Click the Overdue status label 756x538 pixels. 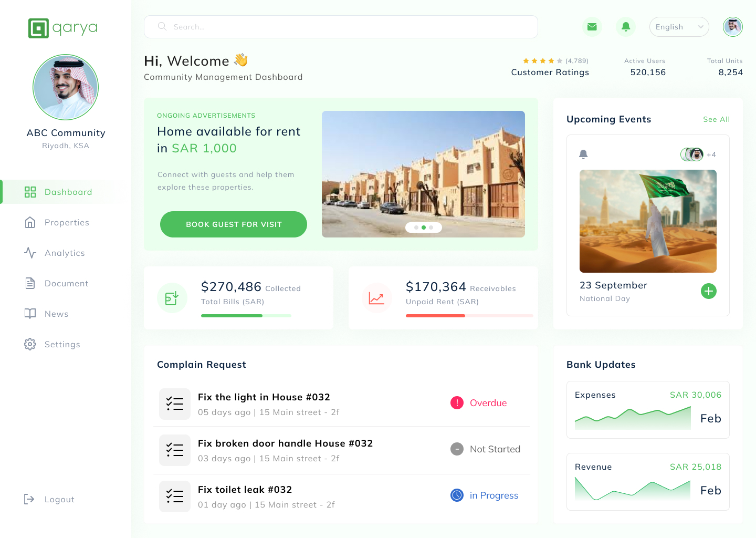(x=488, y=403)
